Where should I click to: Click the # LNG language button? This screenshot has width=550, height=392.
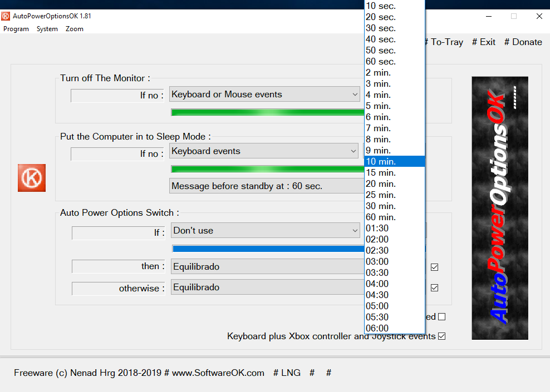tap(287, 373)
